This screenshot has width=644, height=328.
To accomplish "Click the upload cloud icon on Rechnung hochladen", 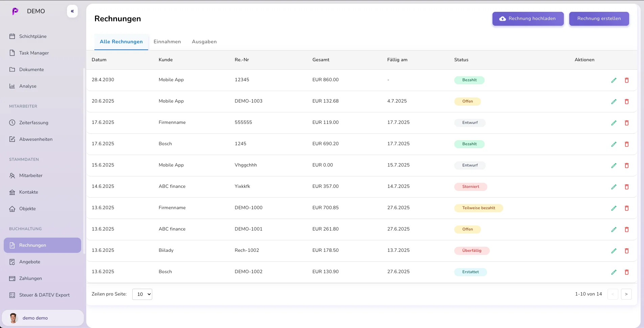I will click(x=502, y=19).
